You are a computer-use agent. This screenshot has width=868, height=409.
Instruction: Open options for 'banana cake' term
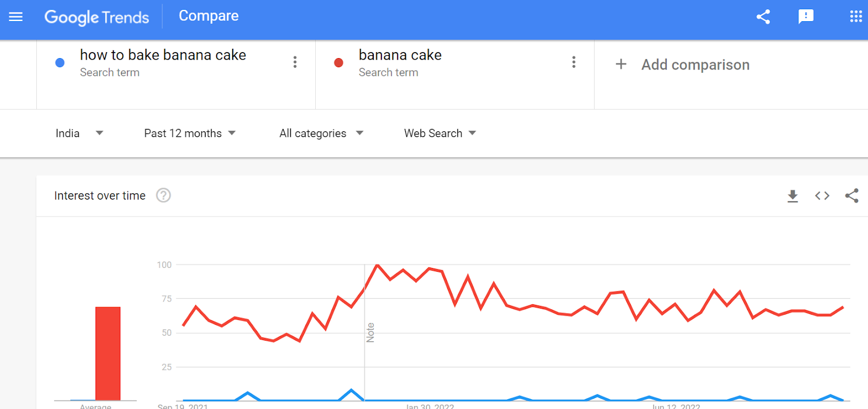[x=573, y=62]
